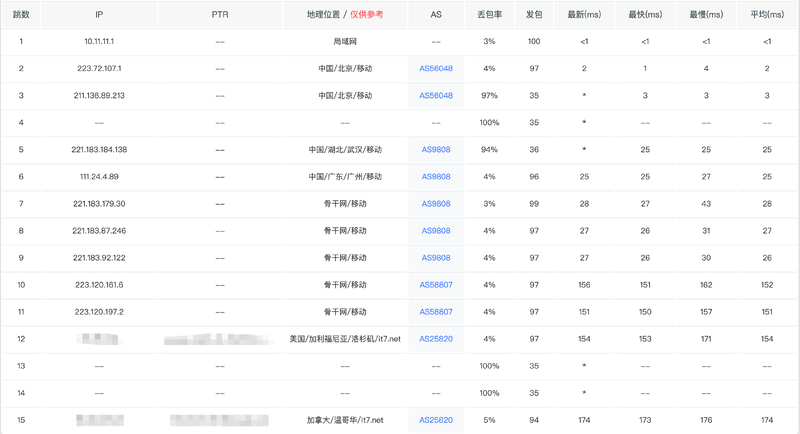Click the 最快(ms) column header
800x434 pixels.
(645, 14)
